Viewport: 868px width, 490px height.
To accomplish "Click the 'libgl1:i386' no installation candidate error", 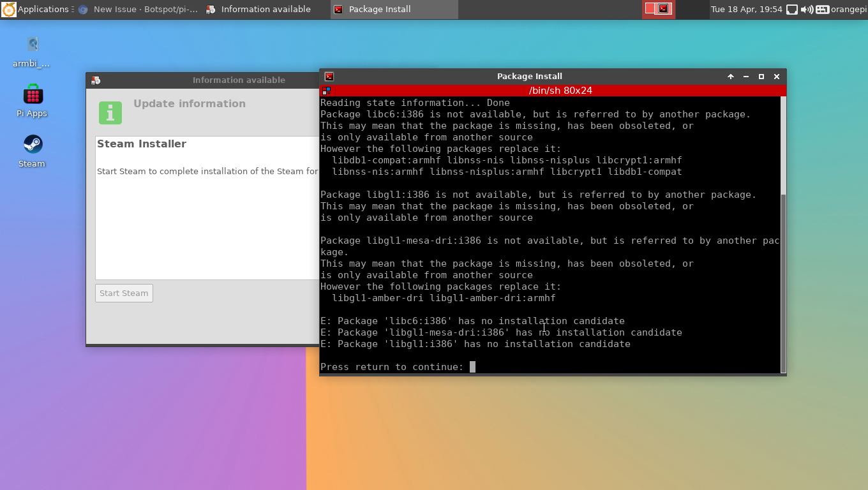I will [x=475, y=344].
